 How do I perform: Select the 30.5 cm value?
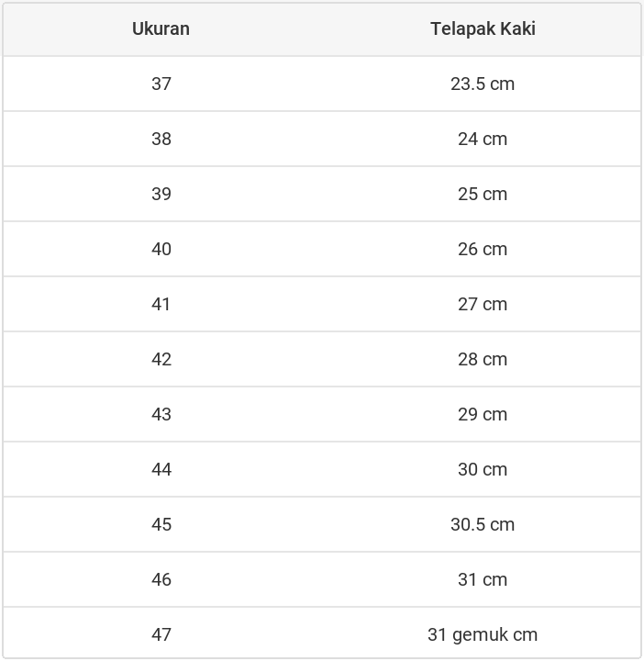point(483,524)
